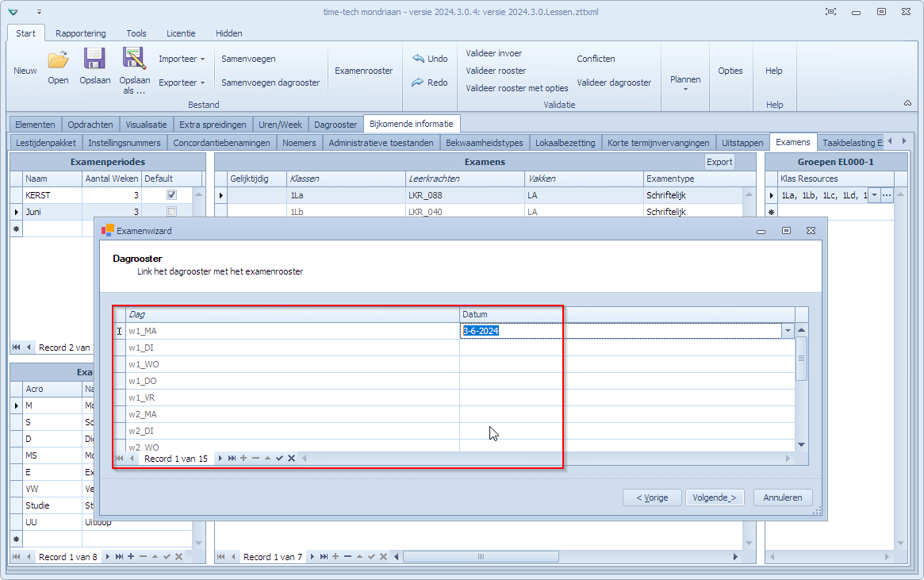
Task: Open the Plannen dropdown menu
Action: click(x=685, y=82)
